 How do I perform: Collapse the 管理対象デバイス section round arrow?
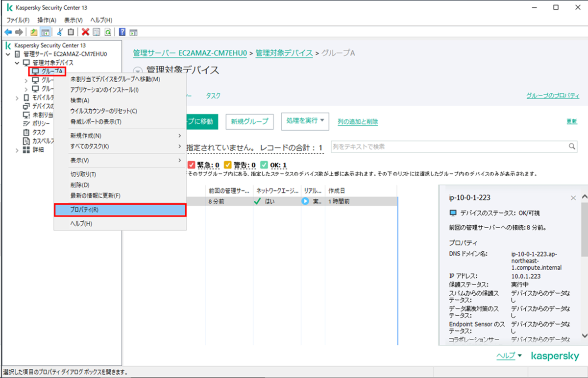[138, 71]
